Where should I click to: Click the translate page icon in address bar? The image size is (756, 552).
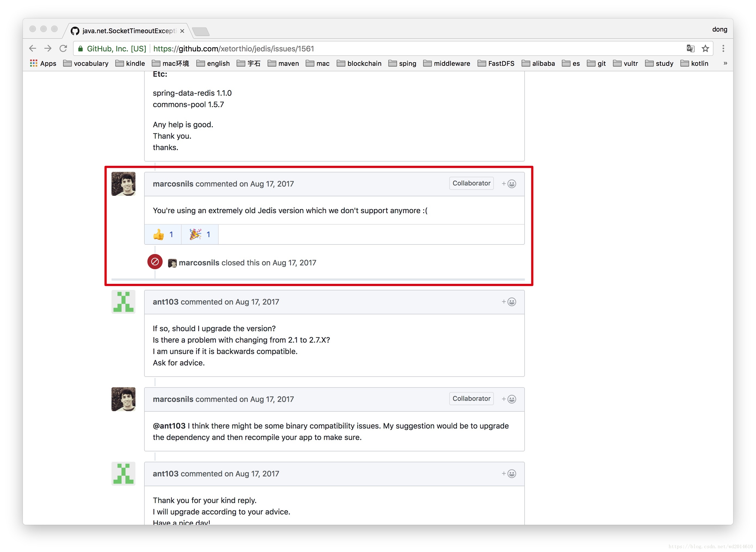(690, 48)
